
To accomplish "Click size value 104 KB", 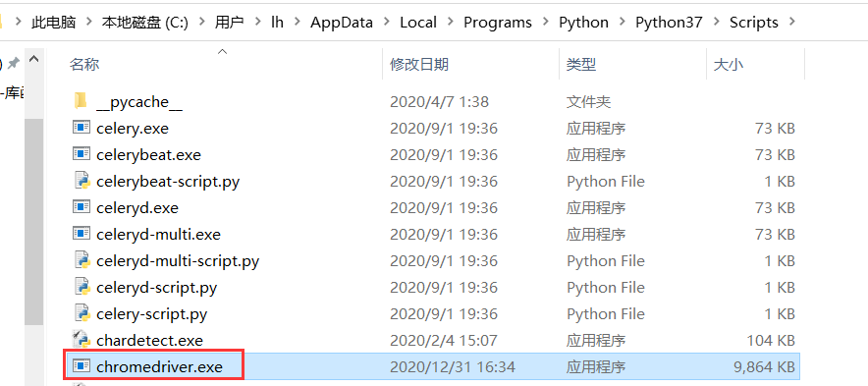I will 771,340.
